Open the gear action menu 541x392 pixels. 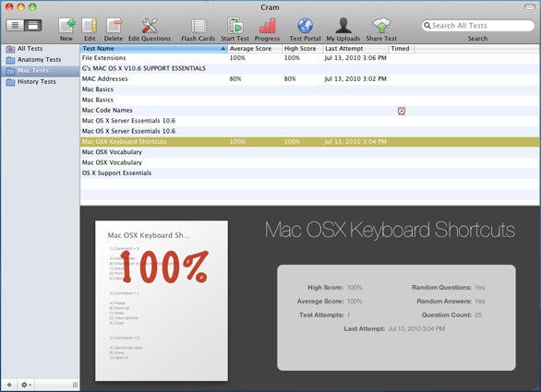(x=26, y=385)
